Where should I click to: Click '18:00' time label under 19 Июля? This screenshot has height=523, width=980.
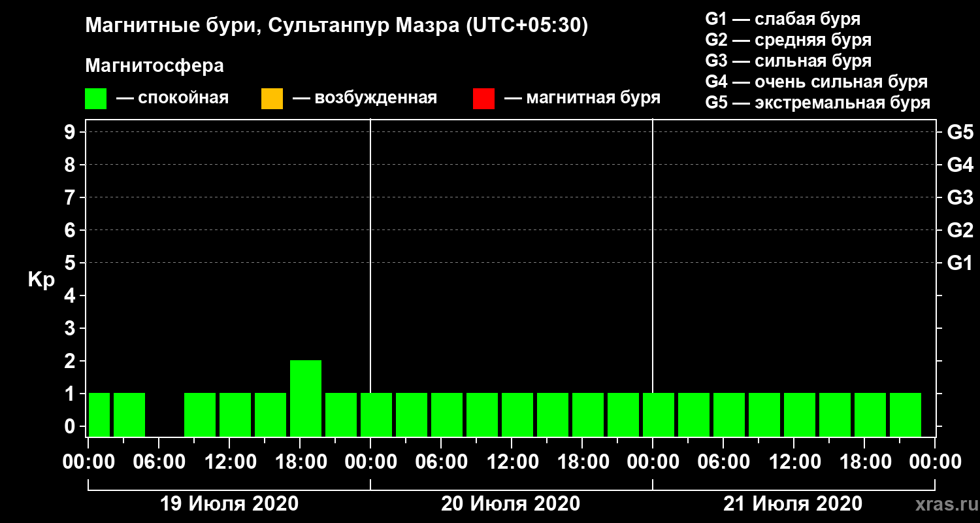pyautogui.click(x=300, y=462)
